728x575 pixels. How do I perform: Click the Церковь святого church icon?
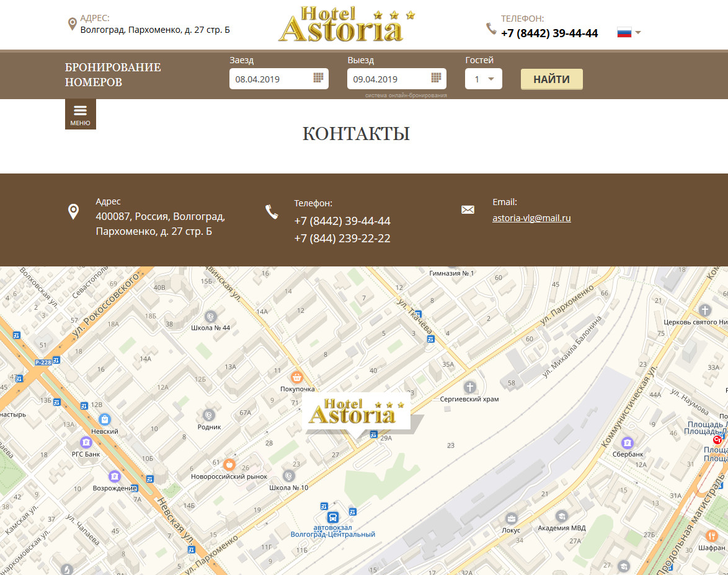tap(705, 310)
